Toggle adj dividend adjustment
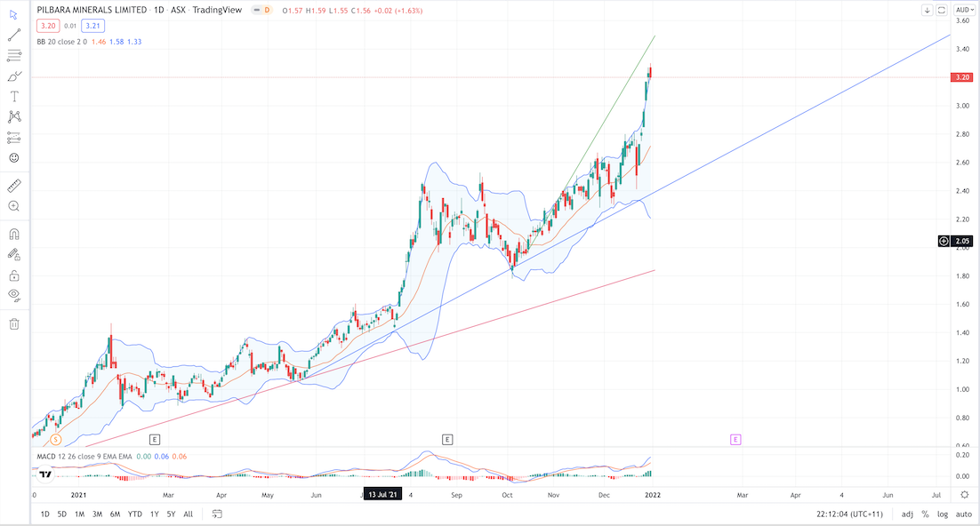This screenshot has height=526, width=980. coord(907,514)
